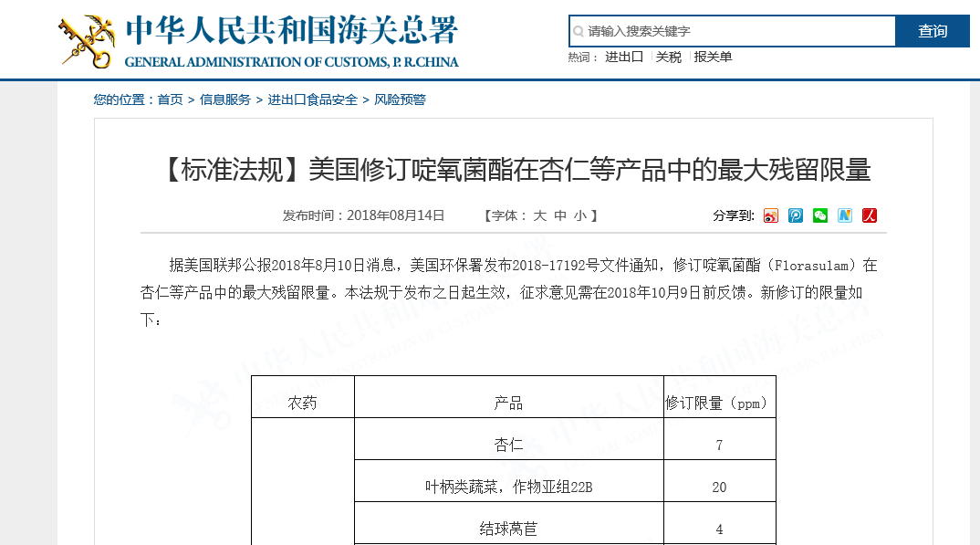Open hot keyword 进出口
The image size is (980, 545).
coord(624,57)
